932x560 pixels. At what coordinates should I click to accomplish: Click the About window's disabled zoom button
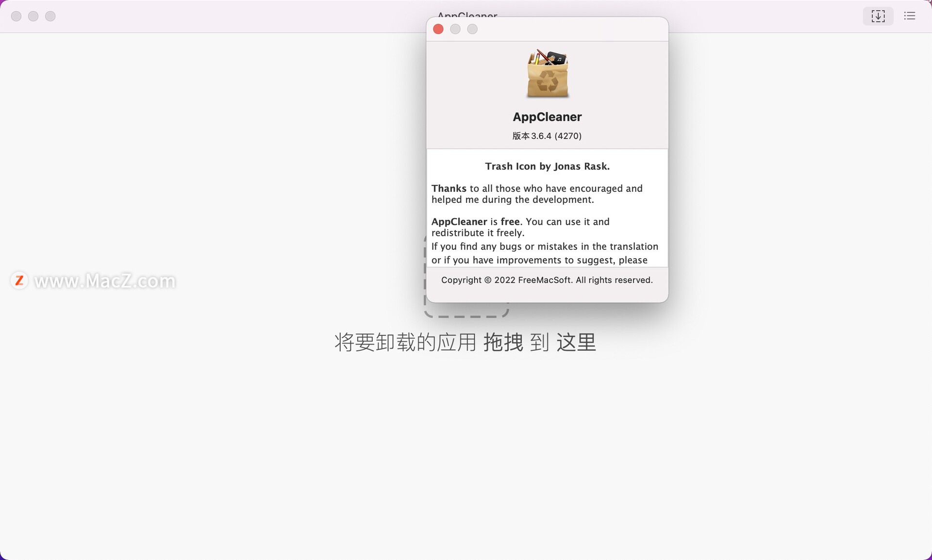472,29
